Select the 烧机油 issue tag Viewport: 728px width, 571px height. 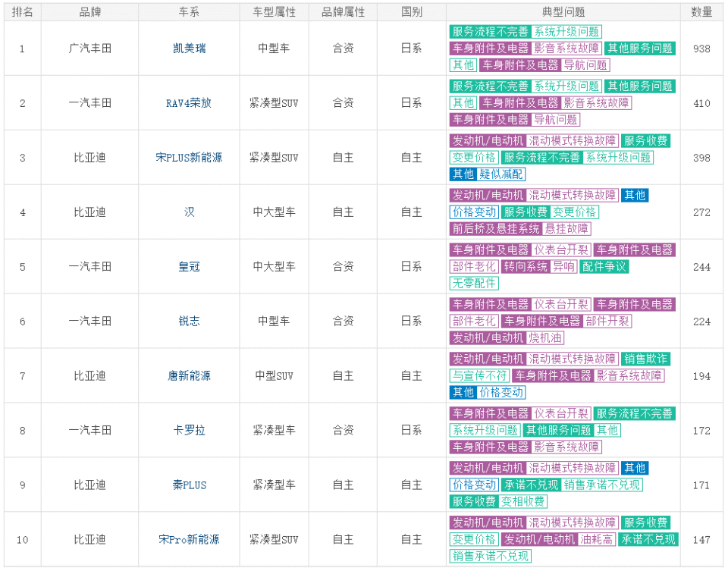545,338
